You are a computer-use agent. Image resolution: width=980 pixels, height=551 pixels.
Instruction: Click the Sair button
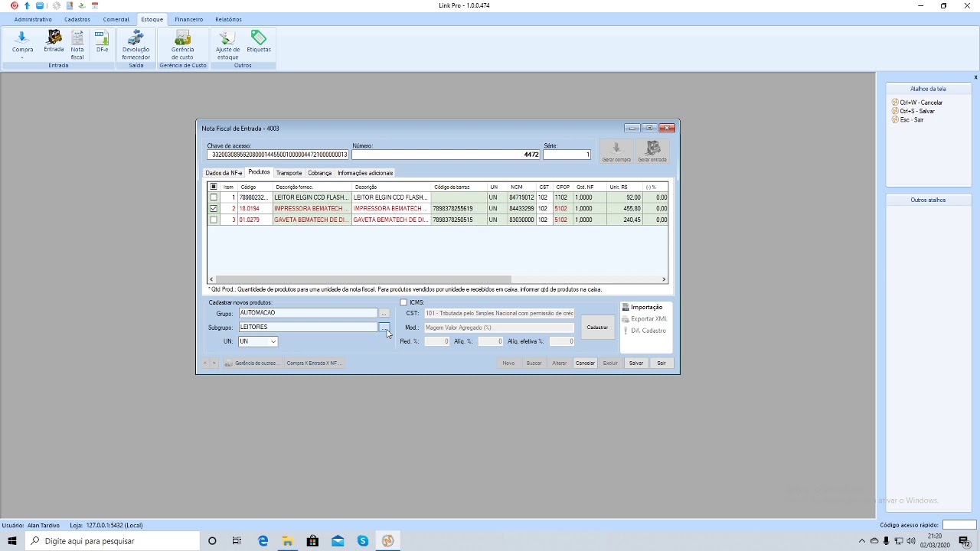(661, 363)
